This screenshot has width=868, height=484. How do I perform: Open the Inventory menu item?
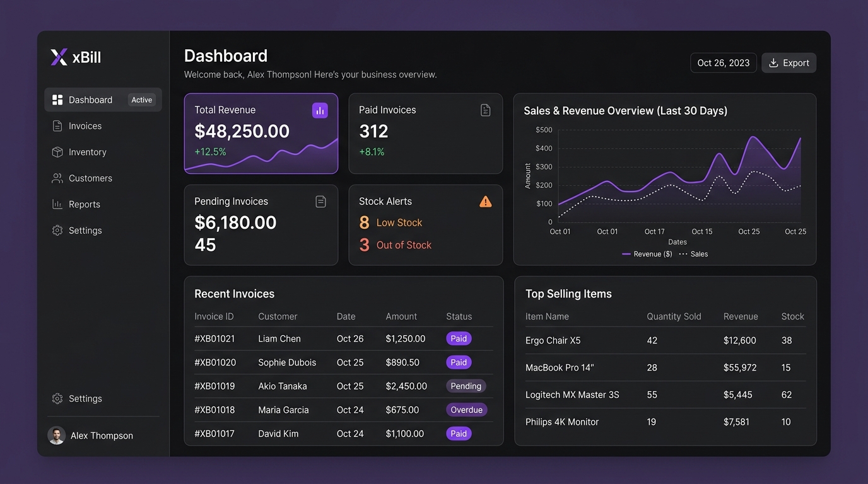(103, 152)
